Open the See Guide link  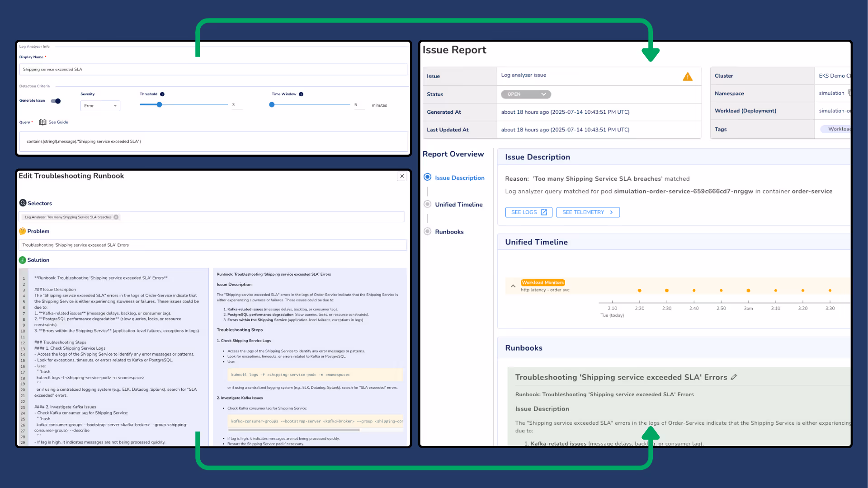click(58, 122)
